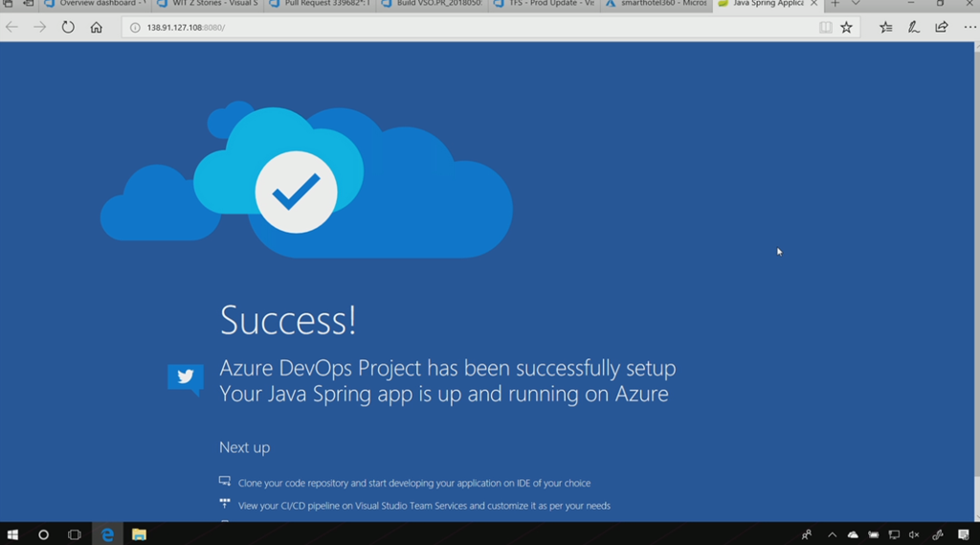This screenshot has width=980, height=545.
Task: Open the Favorites hub icon
Action: [x=885, y=28]
